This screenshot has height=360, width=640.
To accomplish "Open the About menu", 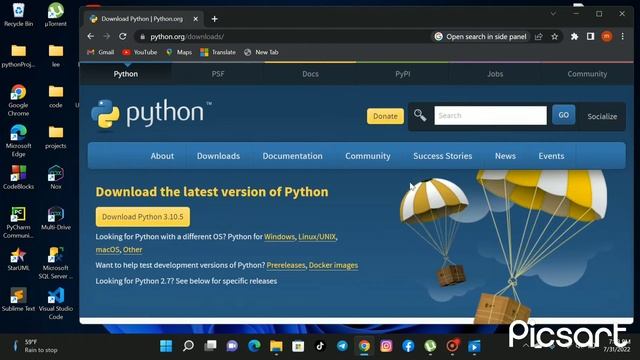I will pos(162,156).
